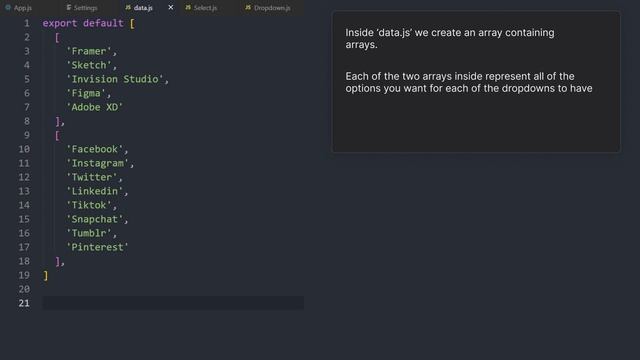
Task: Click the 'Invision Studio' string
Action: [x=115, y=79]
